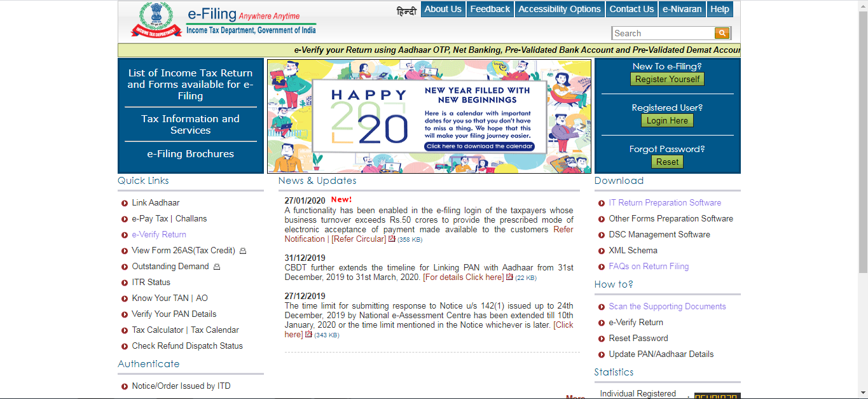Open IT Return Preparation Software link
This screenshot has width=868, height=399.
pyautogui.click(x=665, y=202)
